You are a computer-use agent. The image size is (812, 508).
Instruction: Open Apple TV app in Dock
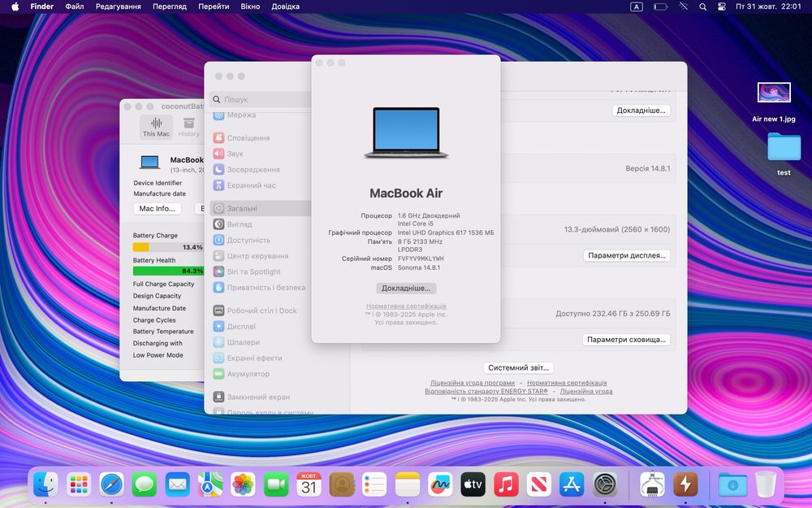tap(473, 484)
